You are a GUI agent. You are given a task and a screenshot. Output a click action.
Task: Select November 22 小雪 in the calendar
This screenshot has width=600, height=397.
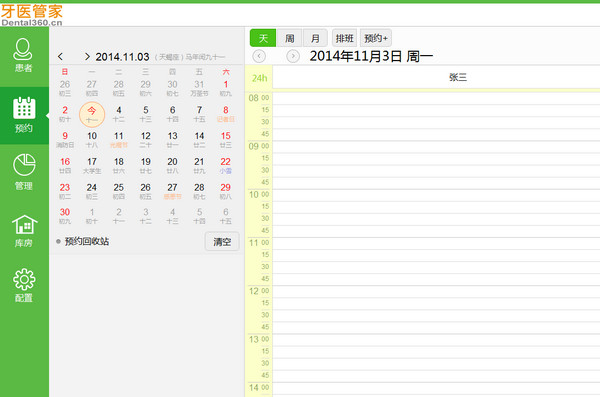[226, 165]
